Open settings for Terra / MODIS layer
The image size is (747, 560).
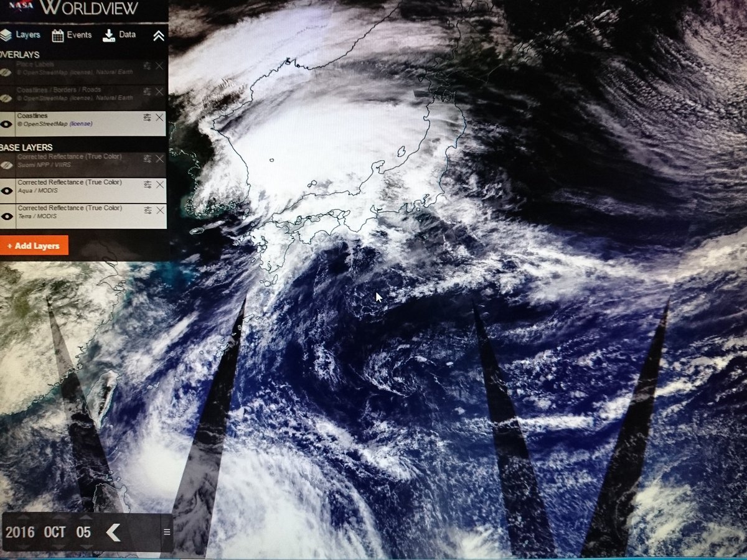(148, 210)
